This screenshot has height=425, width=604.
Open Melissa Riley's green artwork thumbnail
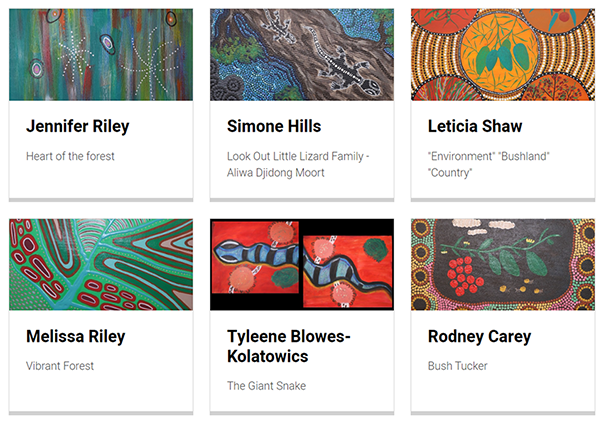pyautogui.click(x=101, y=265)
